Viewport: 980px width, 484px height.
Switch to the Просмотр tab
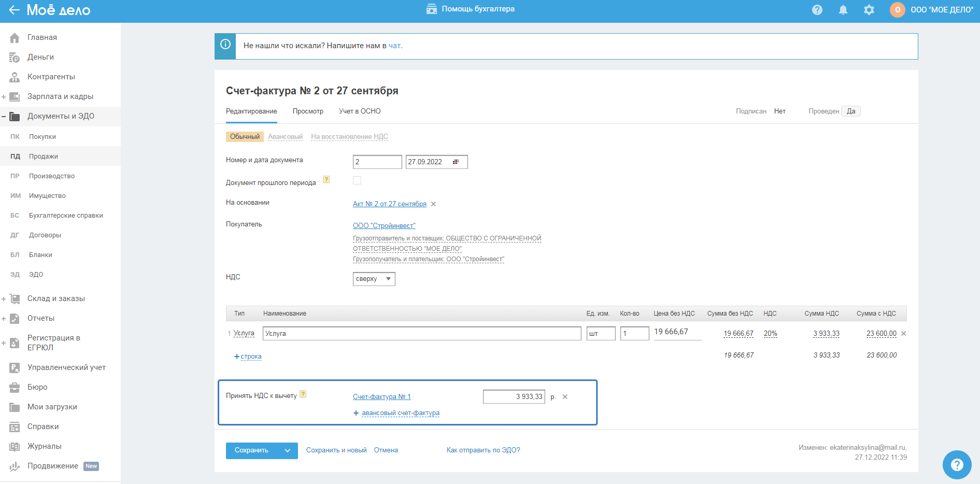[x=308, y=111]
